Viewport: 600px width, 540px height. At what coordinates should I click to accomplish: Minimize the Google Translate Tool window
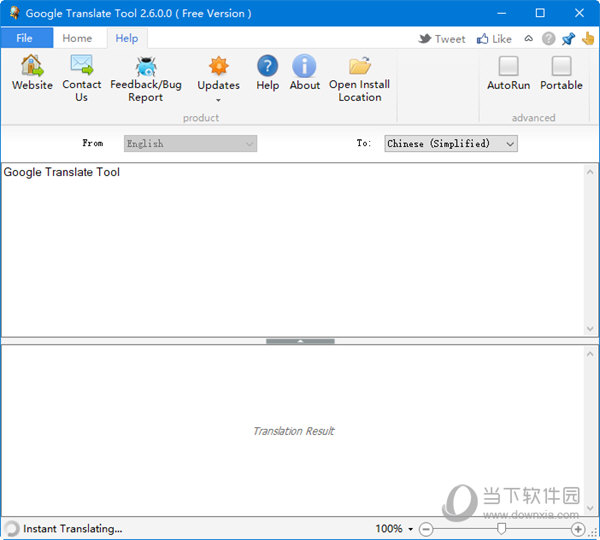501,13
